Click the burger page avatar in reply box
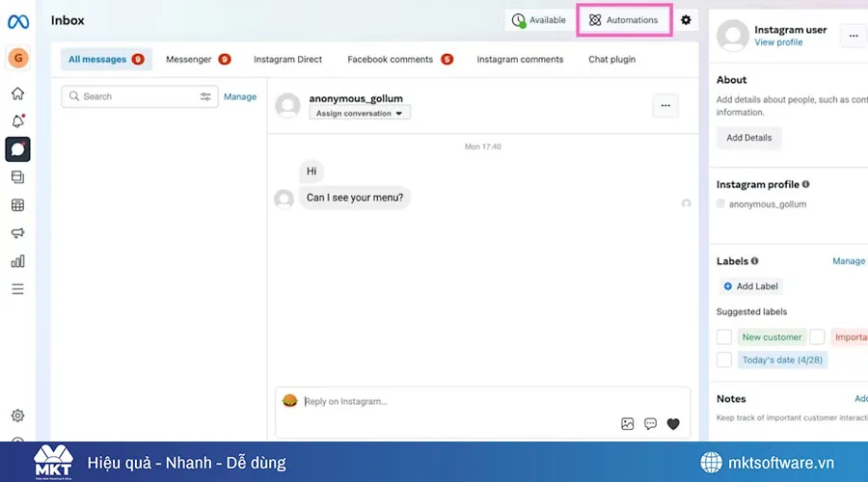 289,401
